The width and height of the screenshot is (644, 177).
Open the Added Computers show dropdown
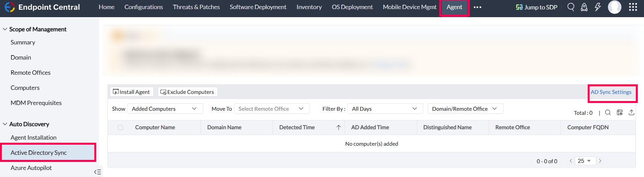click(165, 109)
